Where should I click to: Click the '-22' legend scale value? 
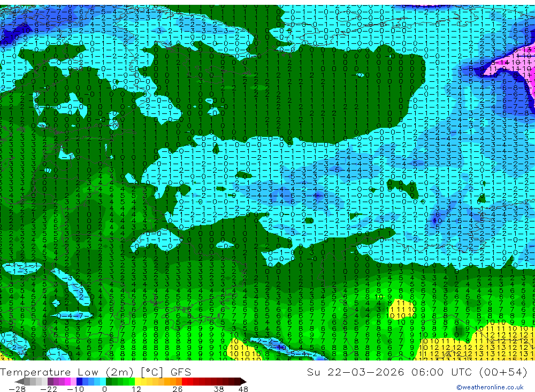pyautogui.click(x=49, y=389)
